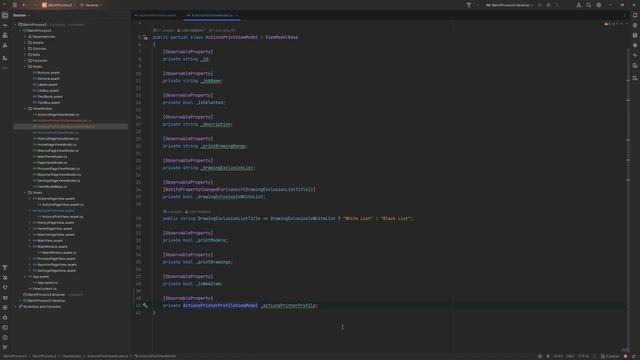
Task: Collapse the Views folder
Action: 25,193
